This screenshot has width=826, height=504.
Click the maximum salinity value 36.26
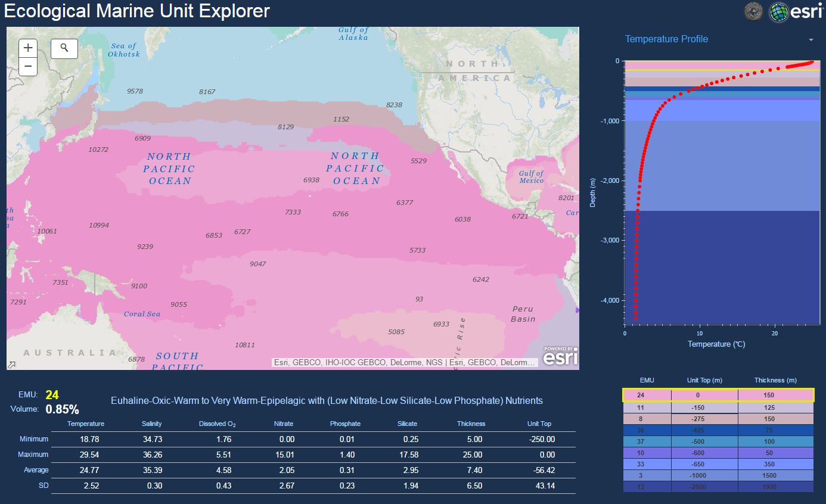tap(152, 455)
